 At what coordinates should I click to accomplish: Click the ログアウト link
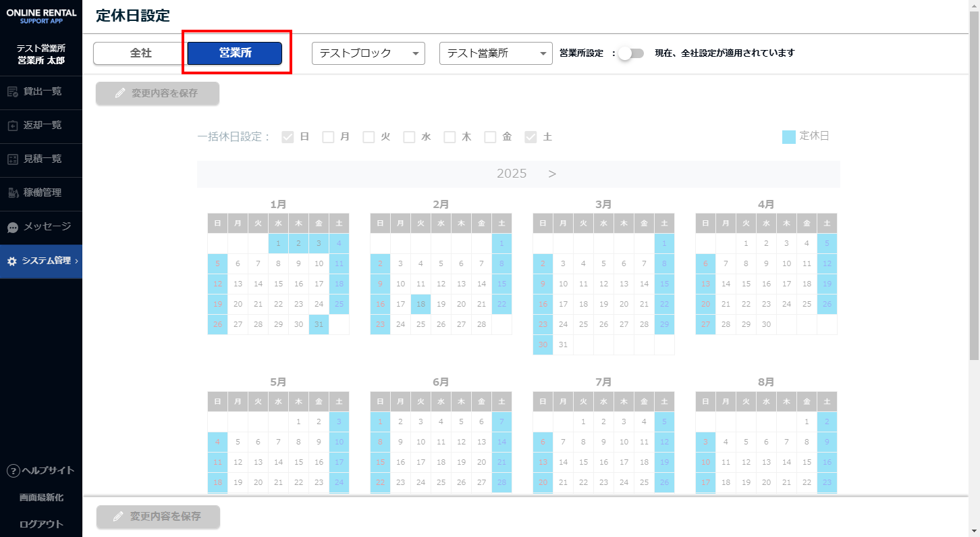(x=41, y=524)
